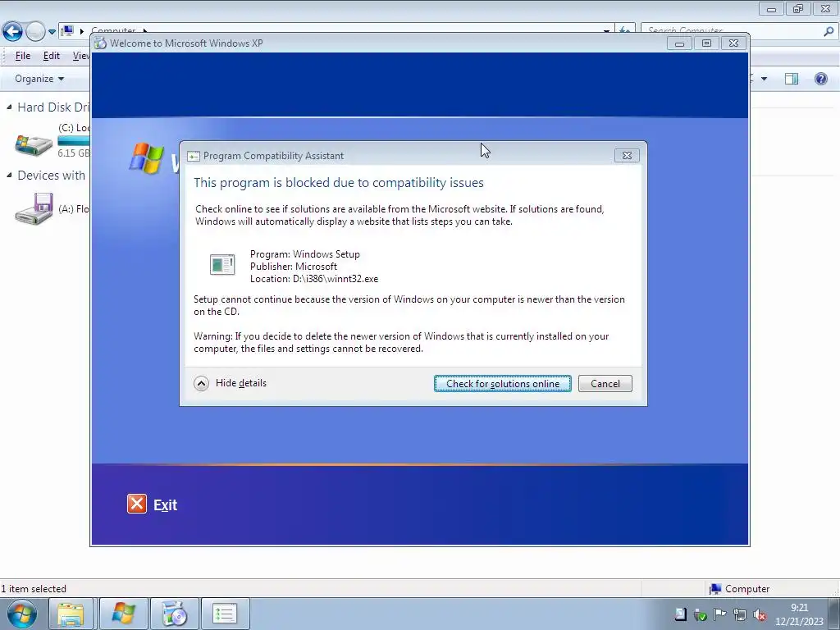Image resolution: width=840 pixels, height=630 pixels.
Task: Cancel the Program Compatibility Assistant dialog
Action: click(605, 384)
